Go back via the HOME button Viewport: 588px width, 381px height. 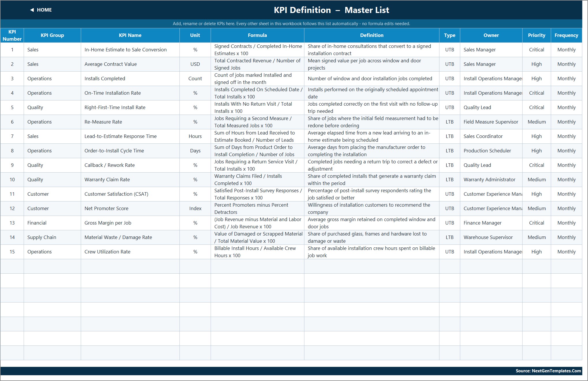(x=41, y=10)
